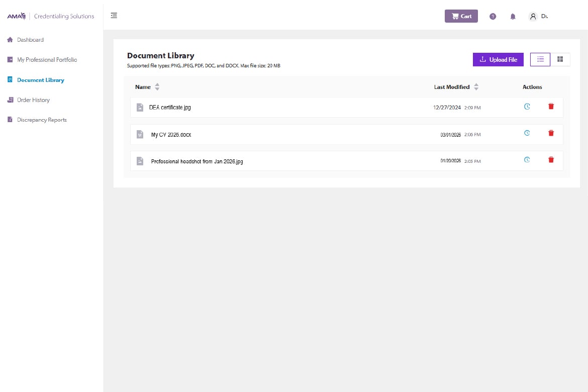This screenshot has height=392, width=588.
Task: Open the help question mark icon
Action: (493, 16)
